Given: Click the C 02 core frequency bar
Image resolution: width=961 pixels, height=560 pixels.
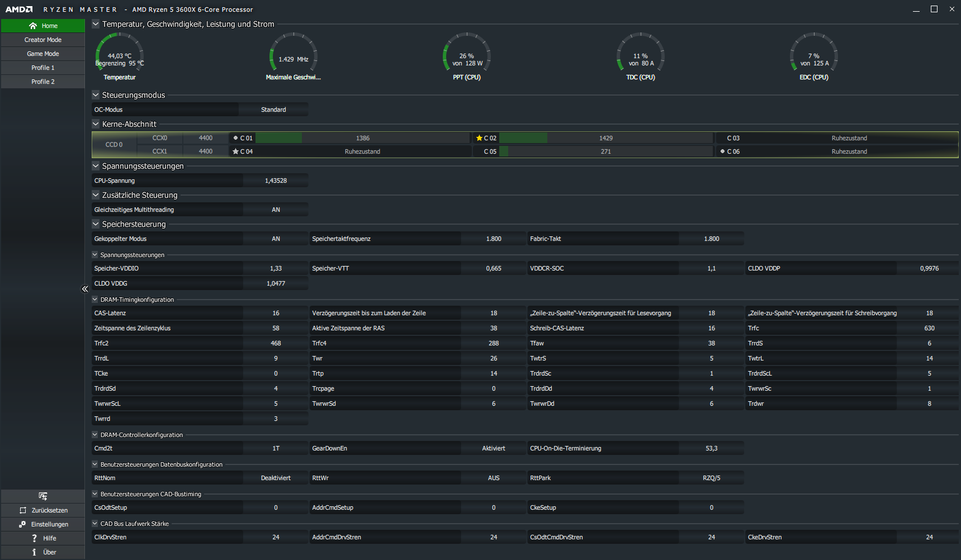Looking at the screenshot, I should [606, 138].
